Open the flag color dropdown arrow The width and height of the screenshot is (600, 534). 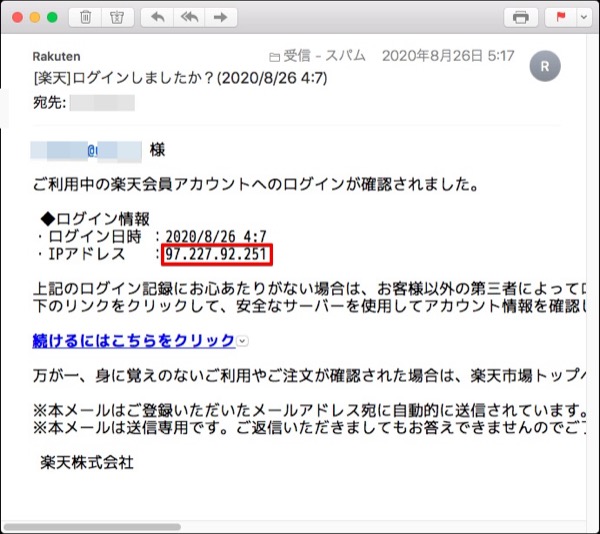pyautogui.click(x=581, y=17)
